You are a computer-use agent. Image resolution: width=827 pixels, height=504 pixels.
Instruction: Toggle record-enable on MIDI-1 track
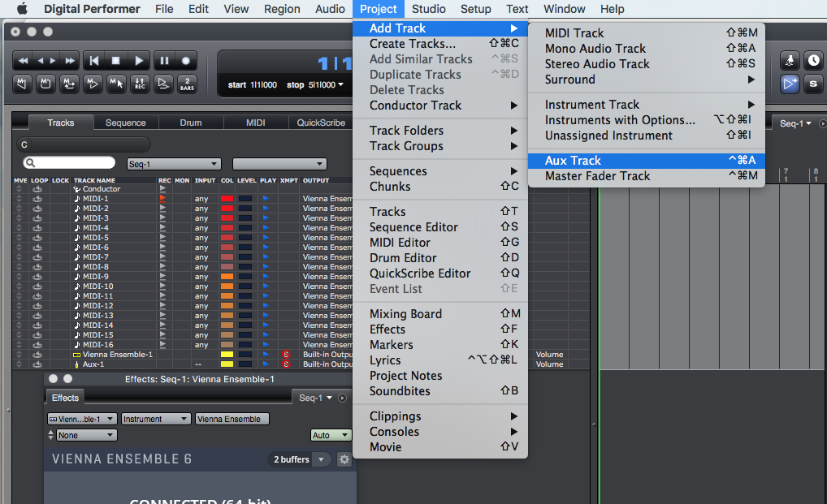click(162, 199)
